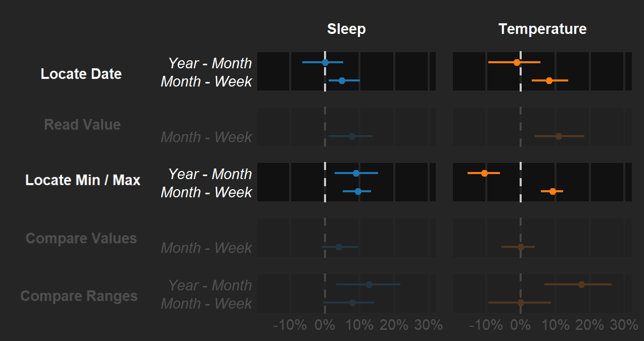Click the -10% tick label on Sleep axis
The image size is (644, 341).
coord(290,325)
